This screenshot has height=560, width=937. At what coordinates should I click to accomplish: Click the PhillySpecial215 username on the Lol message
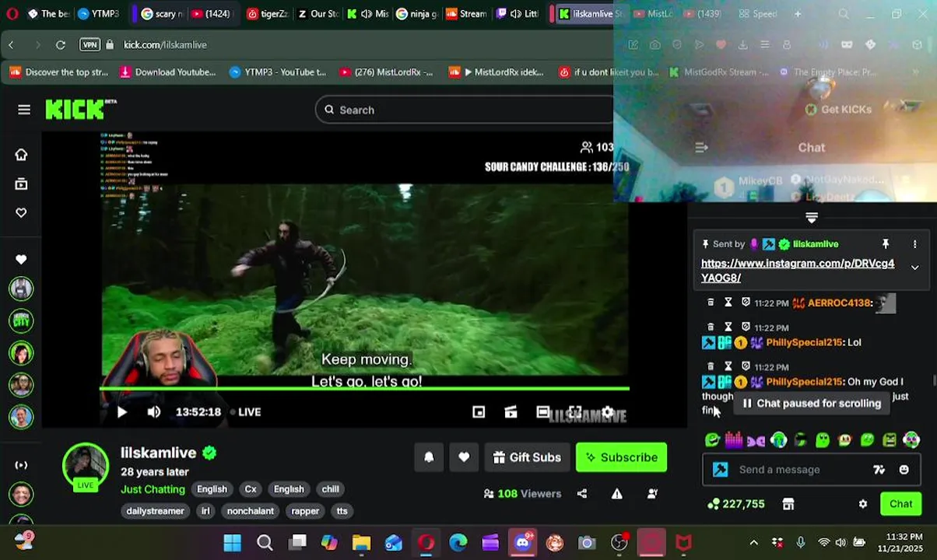click(804, 342)
